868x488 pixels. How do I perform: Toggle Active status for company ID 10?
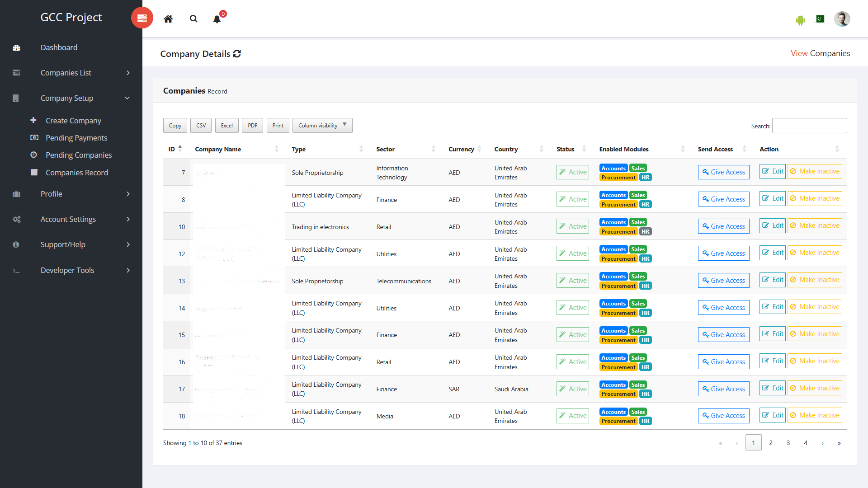click(x=573, y=226)
